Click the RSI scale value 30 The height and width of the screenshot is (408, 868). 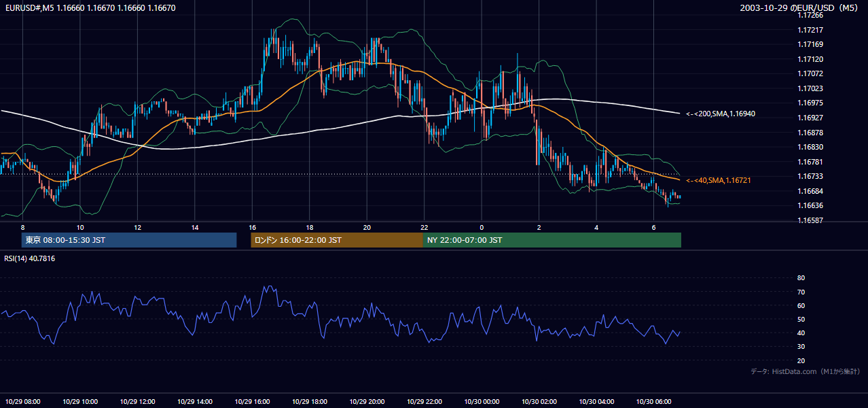pyautogui.click(x=801, y=347)
